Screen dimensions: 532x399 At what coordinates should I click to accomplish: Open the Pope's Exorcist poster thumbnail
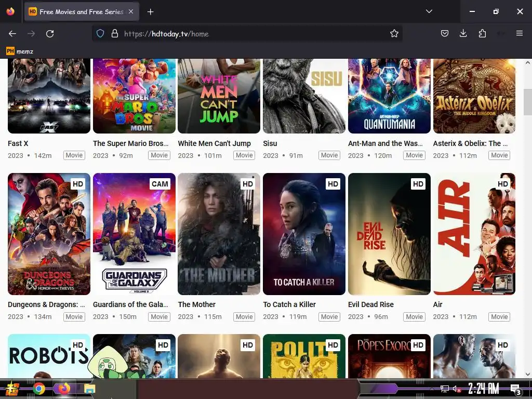tap(389, 356)
